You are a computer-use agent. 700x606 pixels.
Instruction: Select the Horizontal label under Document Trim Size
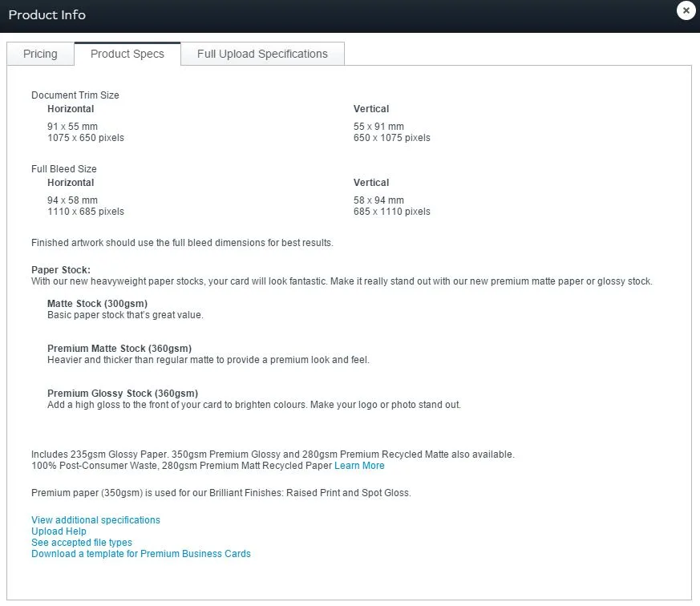71,108
